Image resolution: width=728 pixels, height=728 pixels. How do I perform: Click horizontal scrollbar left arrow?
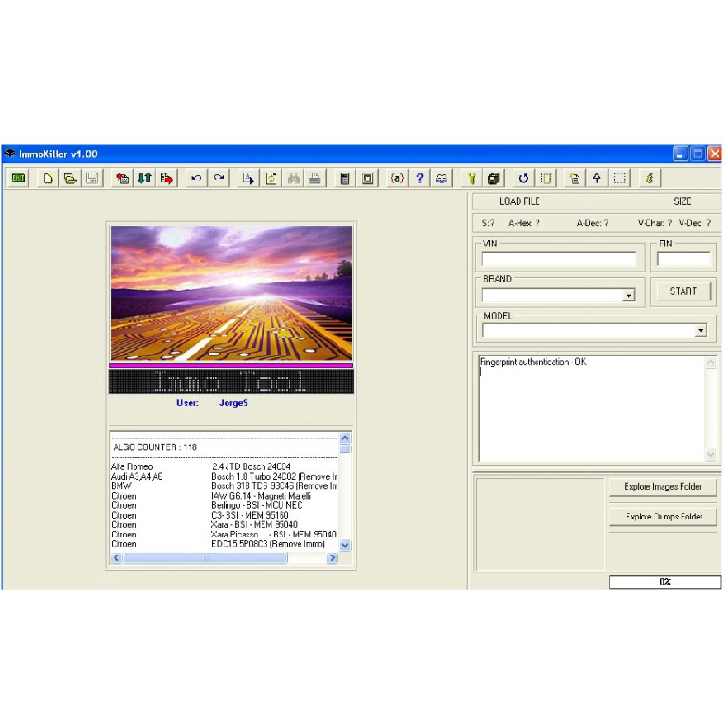[x=117, y=557]
